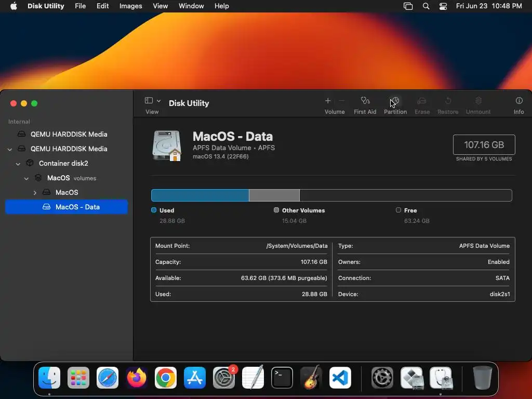This screenshot has height=399, width=532.
Task: Select the MacOS - Data volume row
Action: coord(66,207)
